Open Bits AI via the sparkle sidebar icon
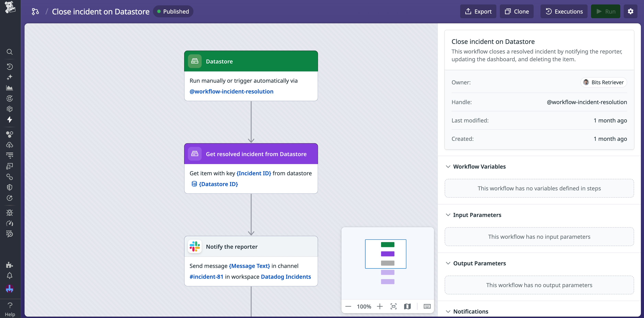Image resolution: width=644 pixels, height=318 pixels. tap(10, 77)
